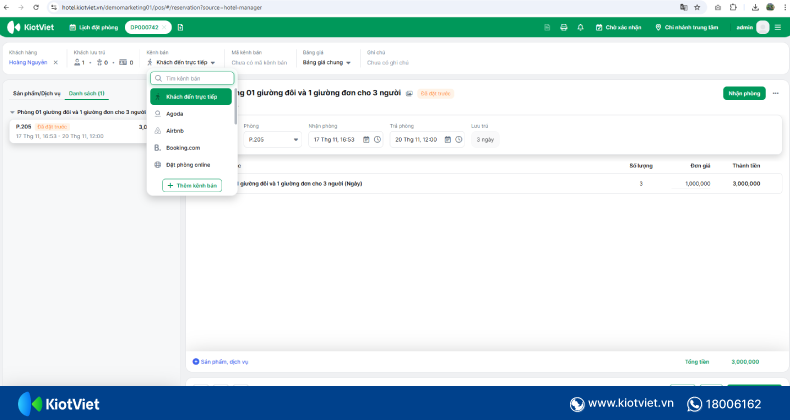Click the ID card guest documents icon
The height and width of the screenshot is (420, 790).
click(x=123, y=62)
